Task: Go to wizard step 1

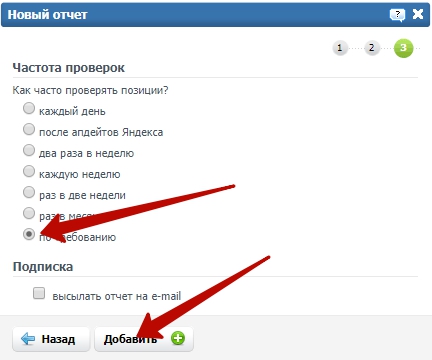Action: 340,48
